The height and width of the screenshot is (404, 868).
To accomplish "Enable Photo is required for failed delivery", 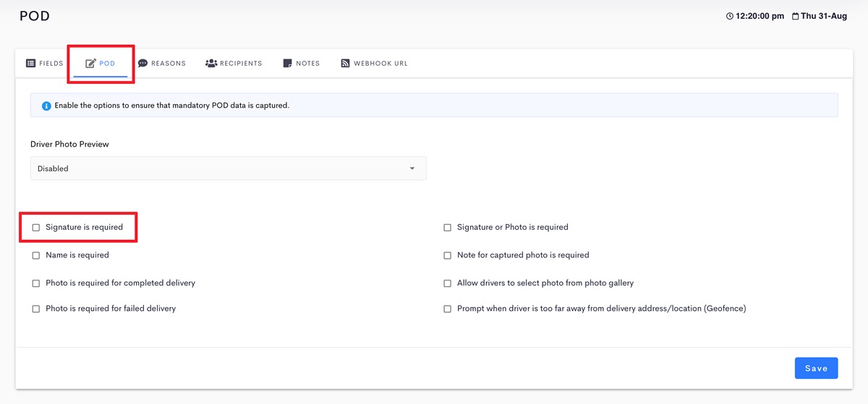I will click(x=36, y=309).
